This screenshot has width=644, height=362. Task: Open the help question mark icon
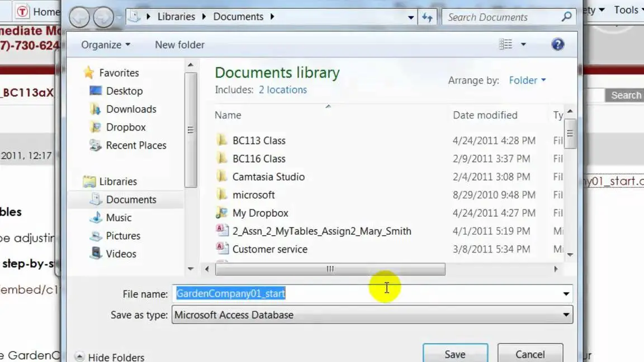557,44
